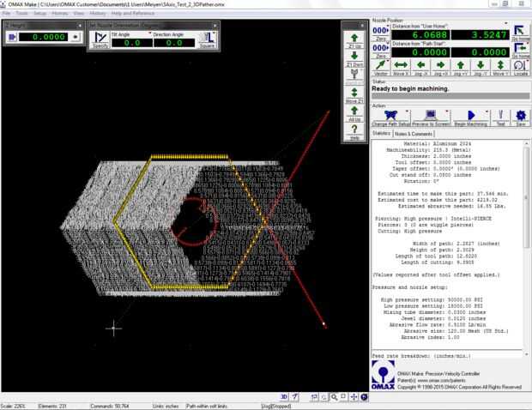532x410 pixels.
Task: Click the All Up arrow button
Action: [354, 113]
